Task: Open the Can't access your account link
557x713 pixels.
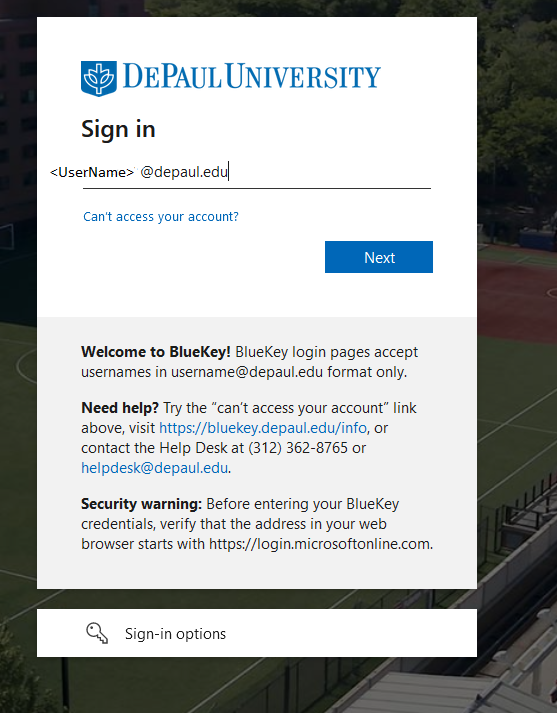Action: [161, 216]
